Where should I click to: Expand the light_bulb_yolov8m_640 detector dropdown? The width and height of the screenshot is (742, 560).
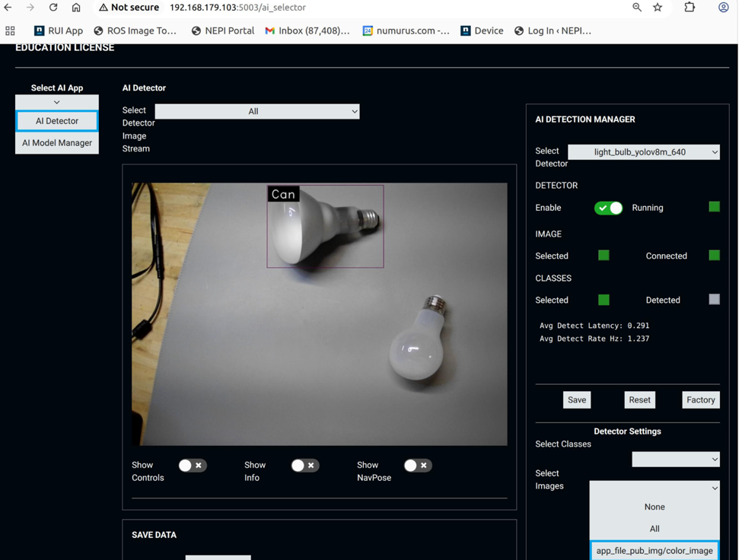tap(643, 152)
